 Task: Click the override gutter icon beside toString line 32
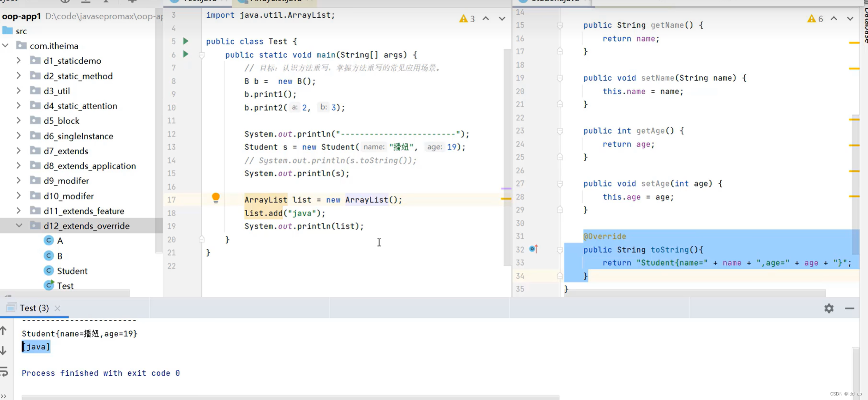(534, 249)
